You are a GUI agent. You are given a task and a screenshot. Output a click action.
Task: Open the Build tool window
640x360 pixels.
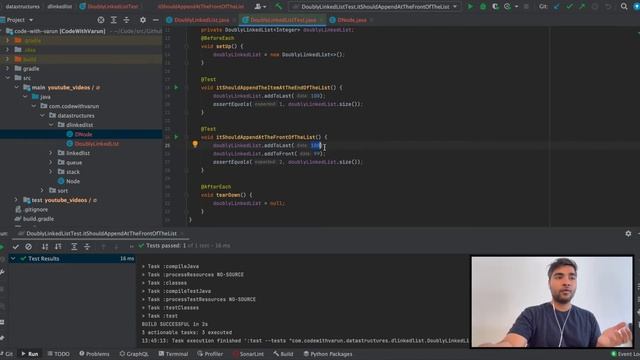click(283, 354)
